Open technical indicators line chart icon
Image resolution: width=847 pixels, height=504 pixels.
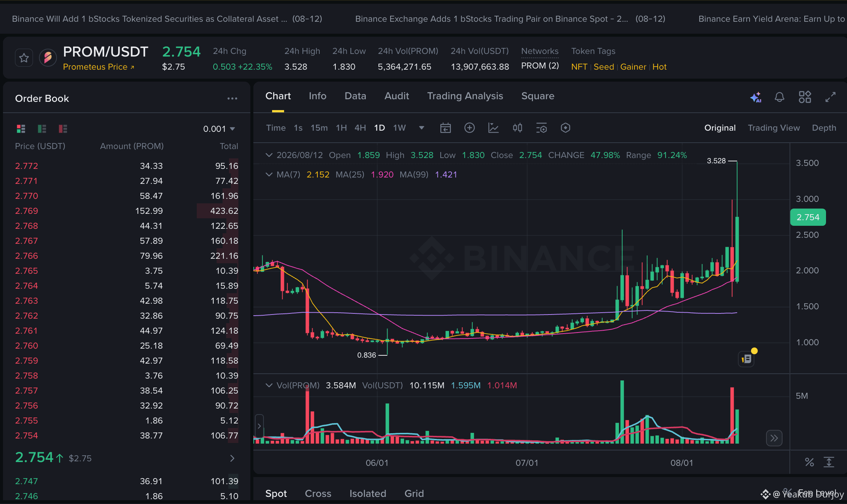click(494, 128)
